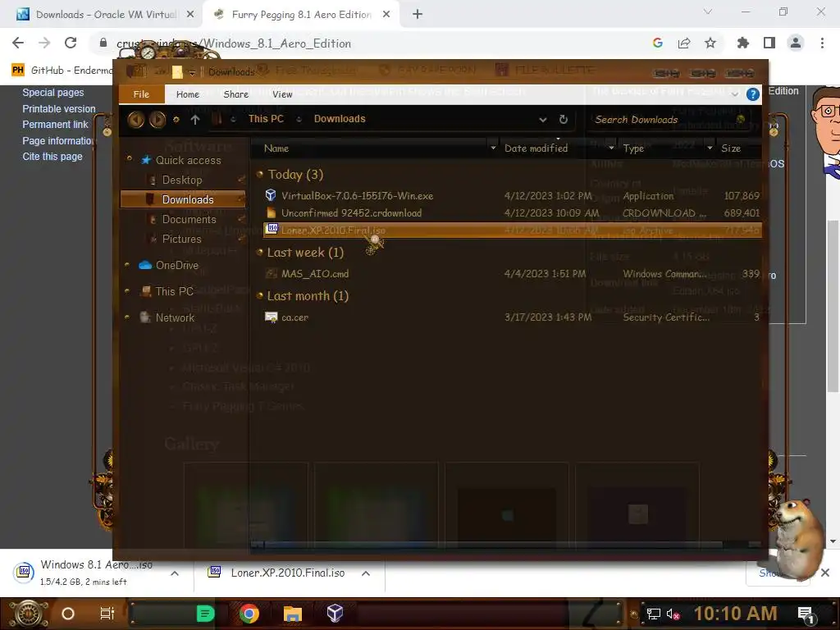Screen dimensions: 840x630
Task: Open Permanent link in sidebar
Action: (55, 125)
